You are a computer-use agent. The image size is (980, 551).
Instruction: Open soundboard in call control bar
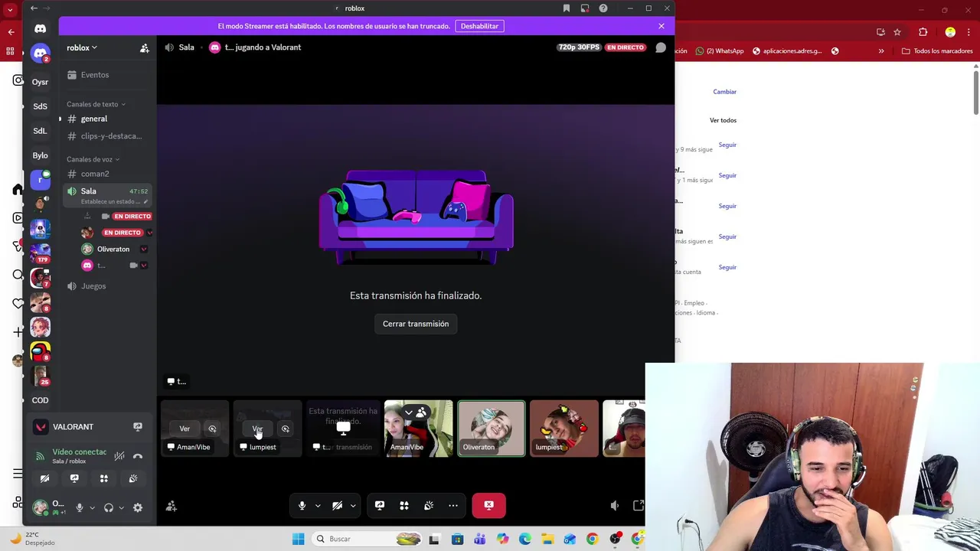[429, 505]
